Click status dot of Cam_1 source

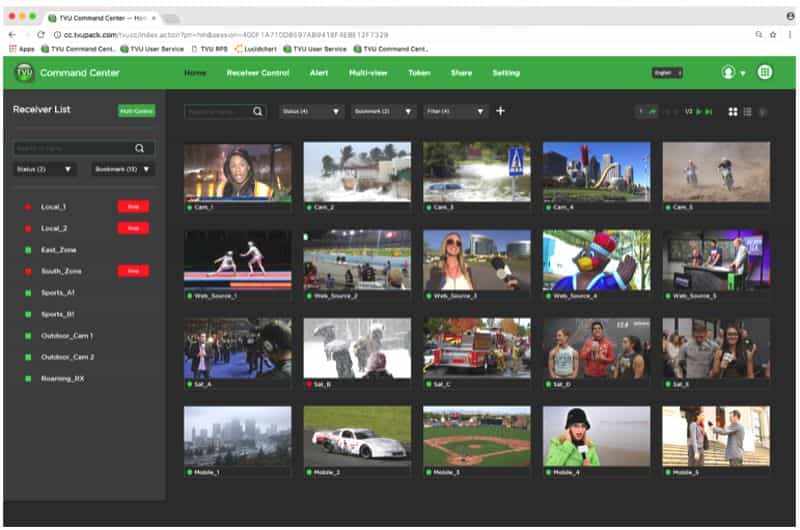(190, 208)
